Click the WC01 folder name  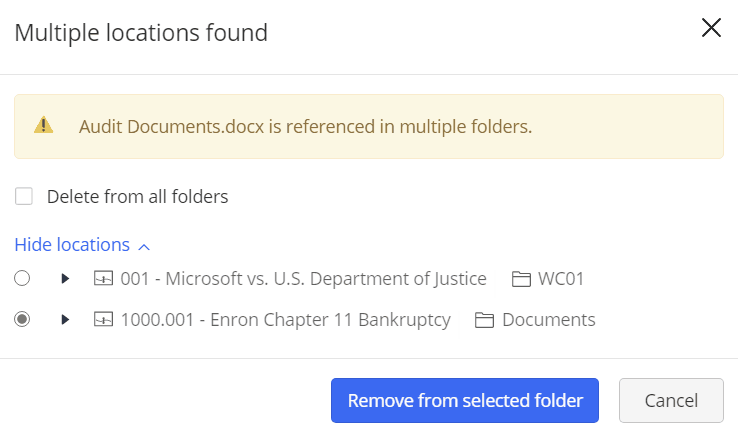tap(561, 279)
